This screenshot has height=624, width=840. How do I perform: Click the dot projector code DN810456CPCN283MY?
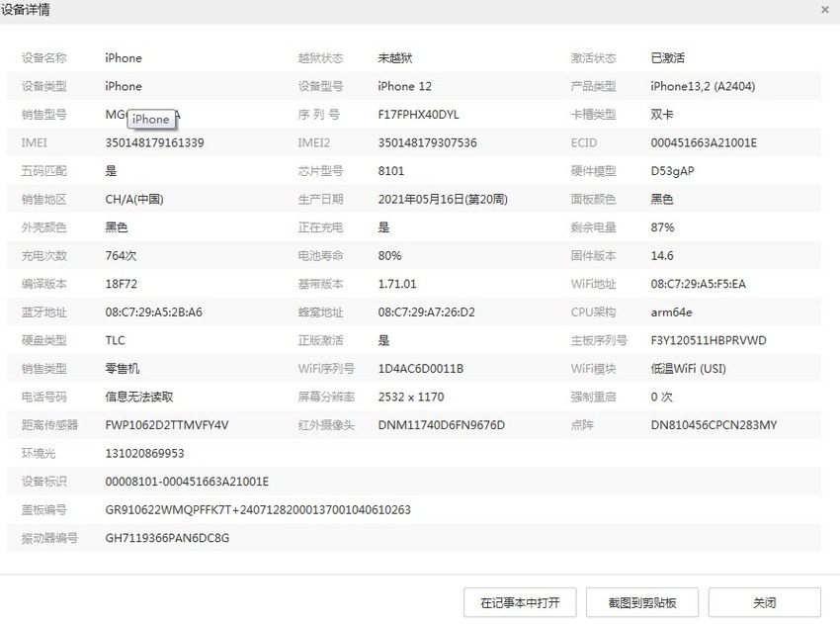pyautogui.click(x=714, y=425)
